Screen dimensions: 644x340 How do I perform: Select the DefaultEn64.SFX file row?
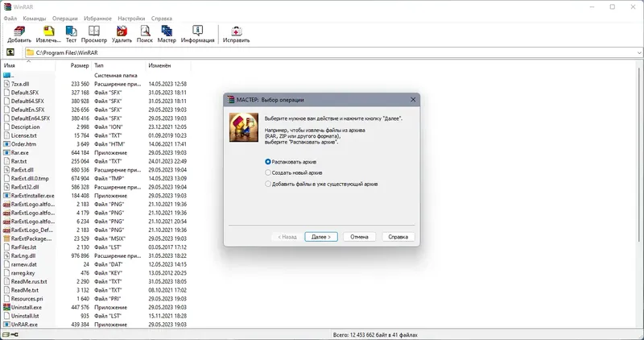[95, 118]
